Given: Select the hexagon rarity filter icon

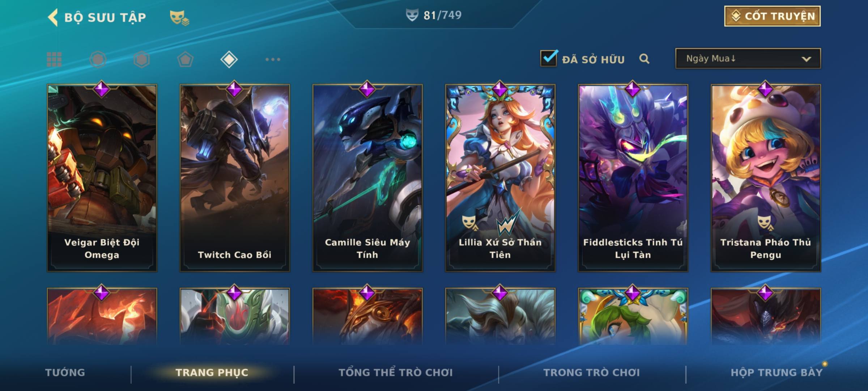Looking at the screenshot, I should [x=141, y=59].
